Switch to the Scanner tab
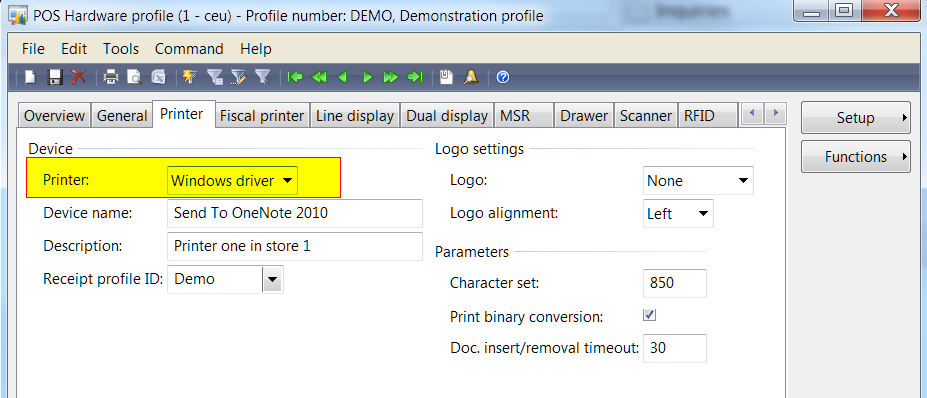Screen dimensions: 927x398 (646, 116)
